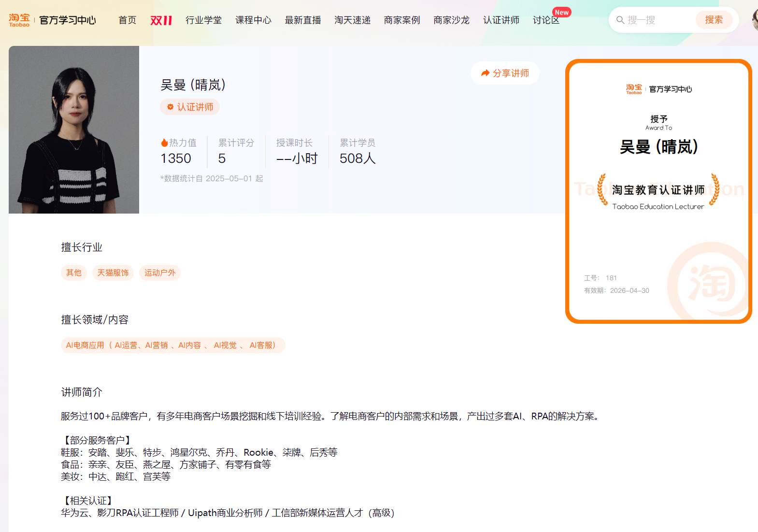Image resolution: width=758 pixels, height=532 pixels.
Task: Click the 华为云、影刀RPA认证 certifications line
Action: point(228,513)
